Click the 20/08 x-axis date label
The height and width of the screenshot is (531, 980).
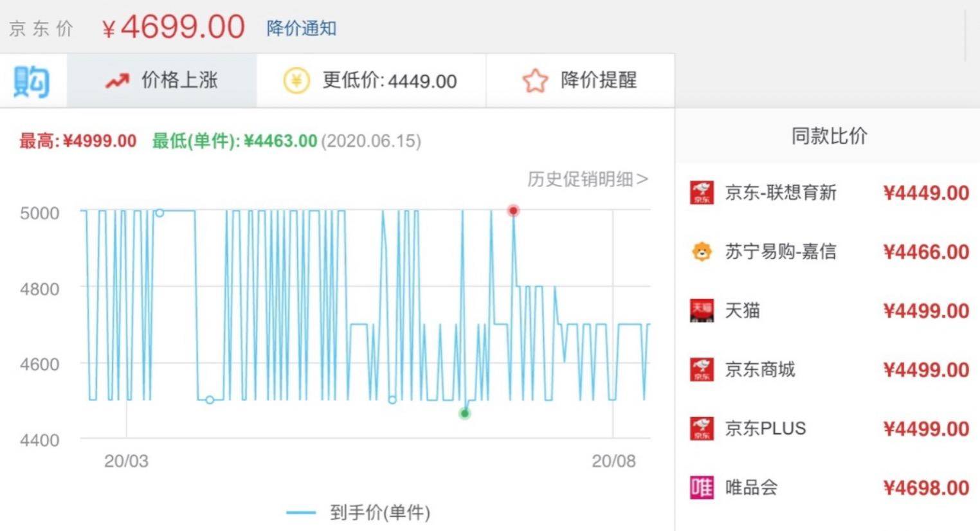(613, 461)
